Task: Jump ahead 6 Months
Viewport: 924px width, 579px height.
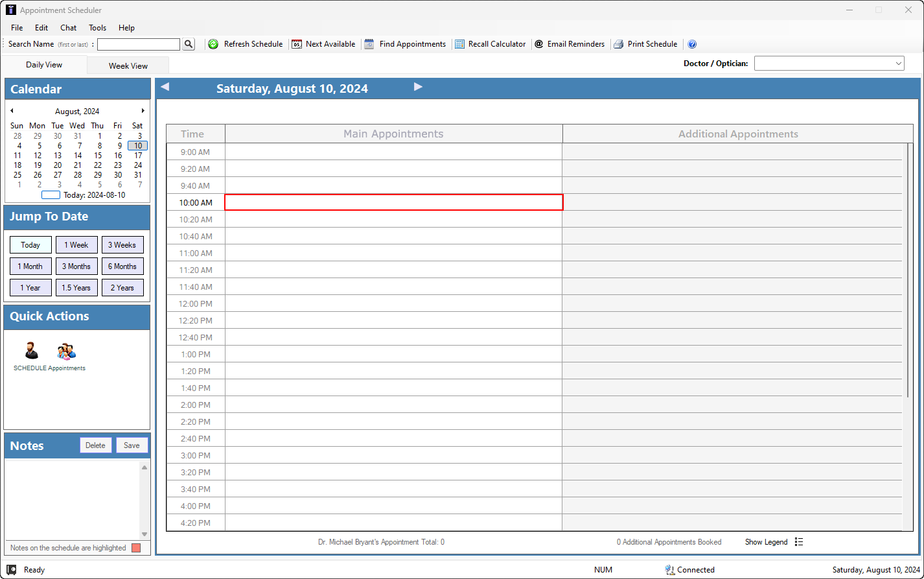Action: [x=122, y=266]
